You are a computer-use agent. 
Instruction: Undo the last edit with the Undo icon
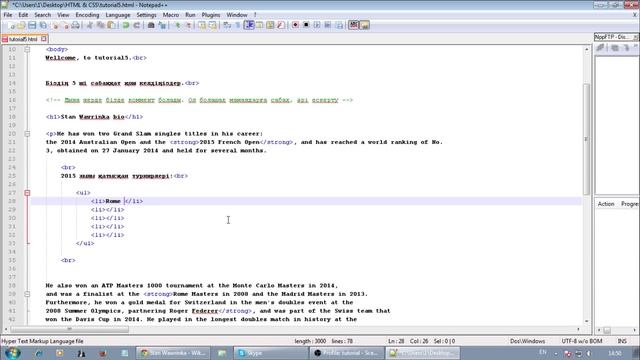(x=126, y=25)
